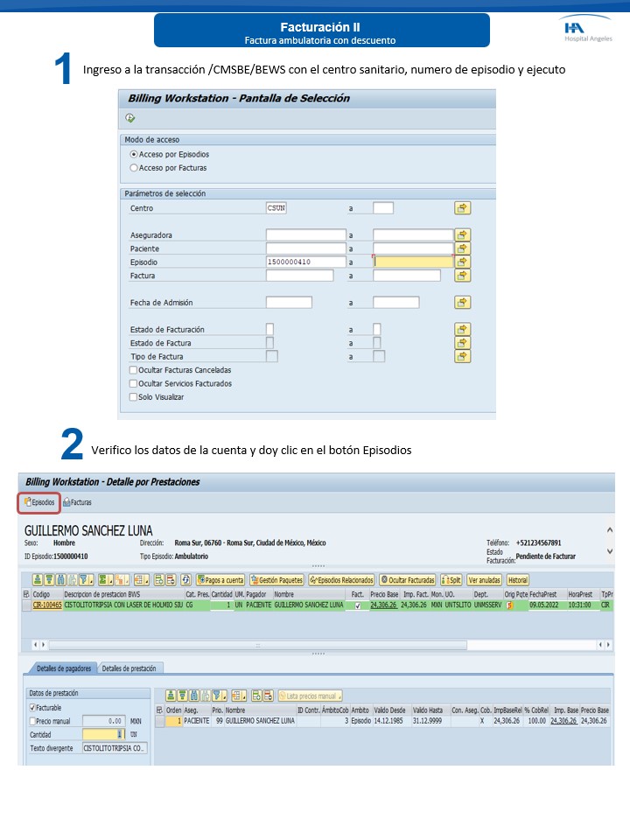Image resolution: width=630 pixels, height=840 pixels.
Task: Expand patient header with down chevron
Action: click(x=609, y=552)
